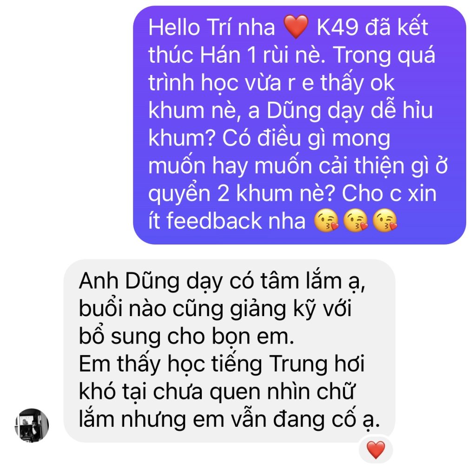Click "muốn hay muốn cải thiện gì ở" line

298,167
